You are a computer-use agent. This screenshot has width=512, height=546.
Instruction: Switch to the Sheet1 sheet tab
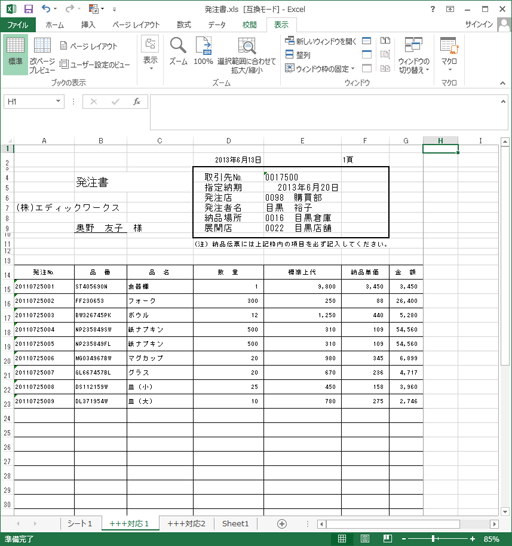coord(235,524)
